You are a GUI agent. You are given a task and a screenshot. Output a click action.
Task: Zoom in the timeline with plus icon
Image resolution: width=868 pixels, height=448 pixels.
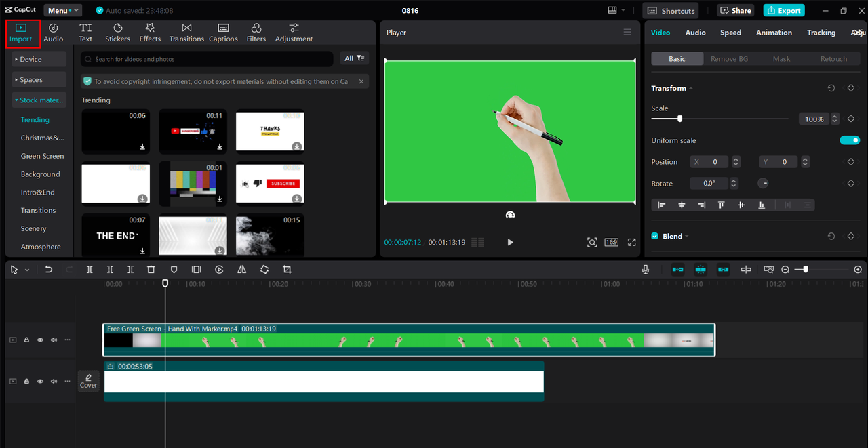(858, 269)
